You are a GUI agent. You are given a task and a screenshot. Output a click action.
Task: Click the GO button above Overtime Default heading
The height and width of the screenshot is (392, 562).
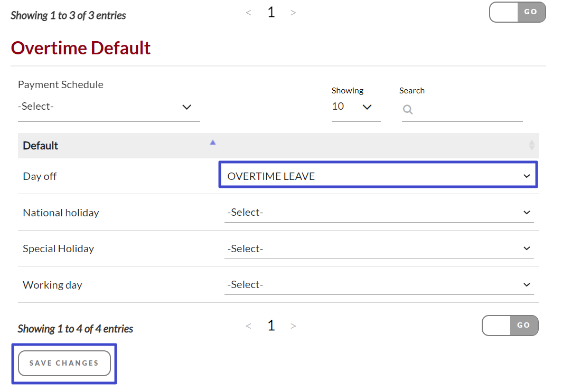pyautogui.click(x=530, y=12)
